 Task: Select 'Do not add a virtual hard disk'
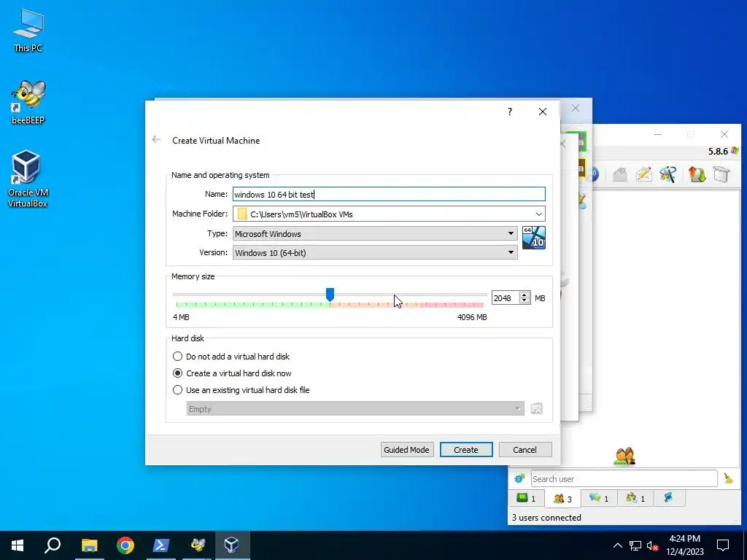click(231, 356)
